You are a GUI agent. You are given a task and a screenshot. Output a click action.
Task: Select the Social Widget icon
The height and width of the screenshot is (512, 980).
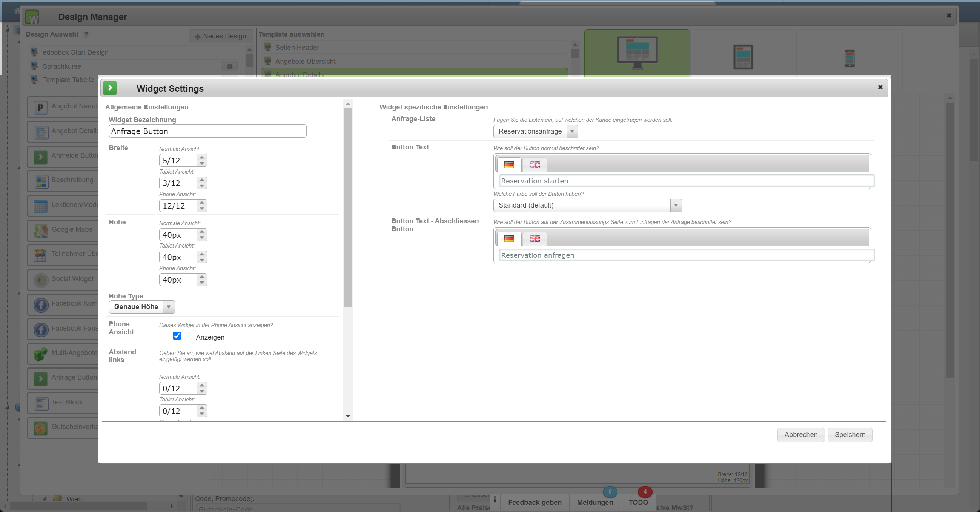[41, 280]
